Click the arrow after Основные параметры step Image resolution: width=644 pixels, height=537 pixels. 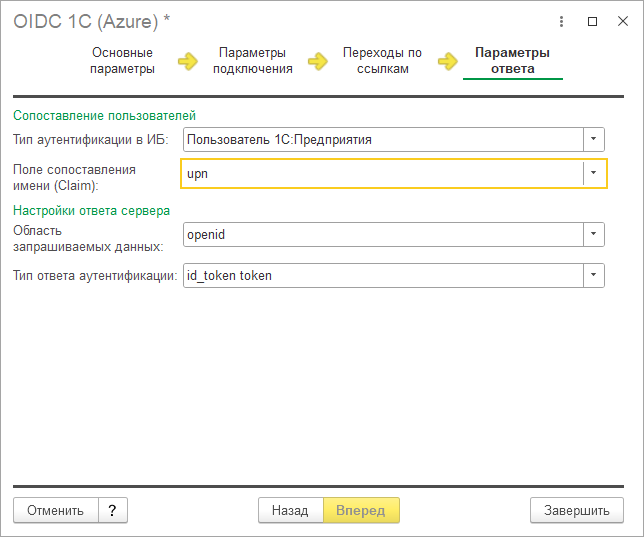pyautogui.click(x=188, y=62)
